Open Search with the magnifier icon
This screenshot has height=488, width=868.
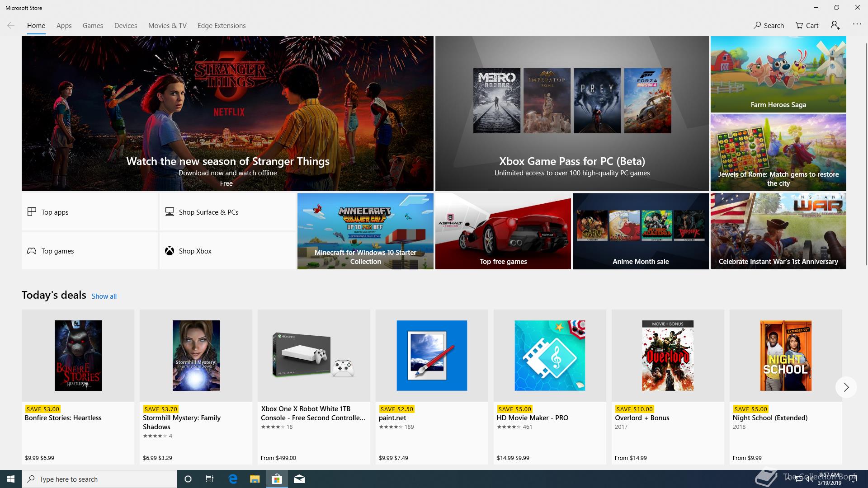pos(769,25)
